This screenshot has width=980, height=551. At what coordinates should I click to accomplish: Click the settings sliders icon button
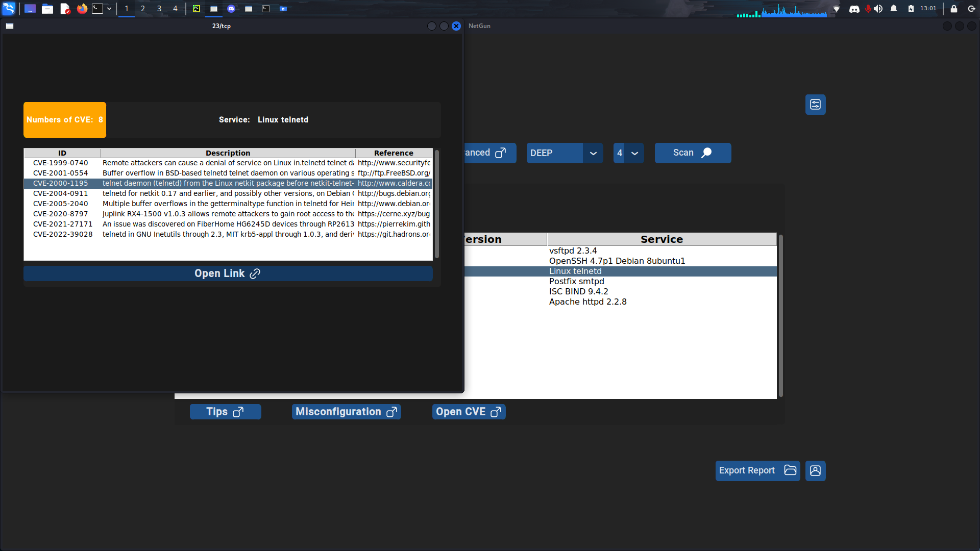815,105
